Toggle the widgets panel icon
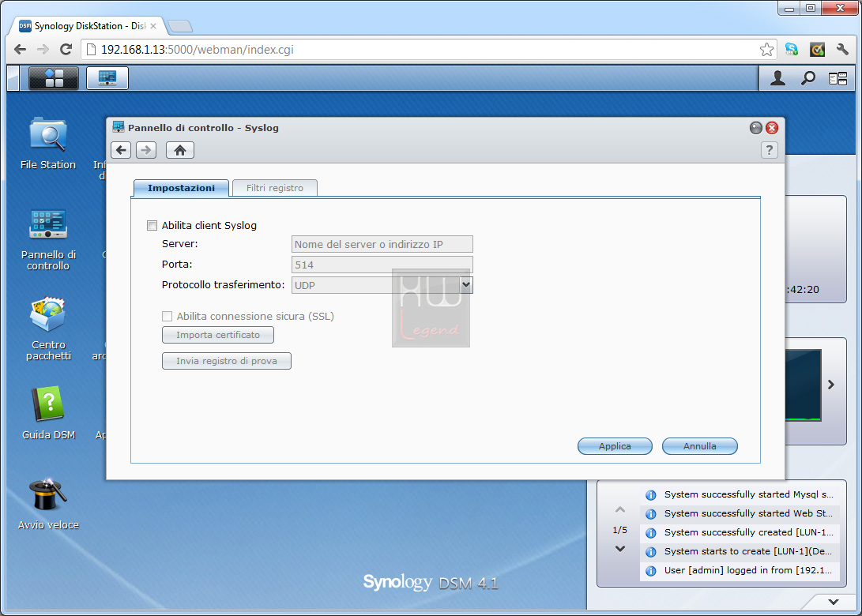This screenshot has width=862, height=616. tap(838, 79)
